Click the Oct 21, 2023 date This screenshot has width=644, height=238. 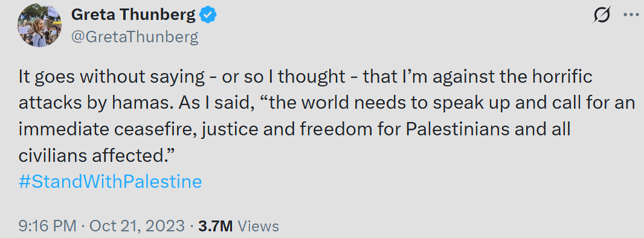click(x=137, y=226)
